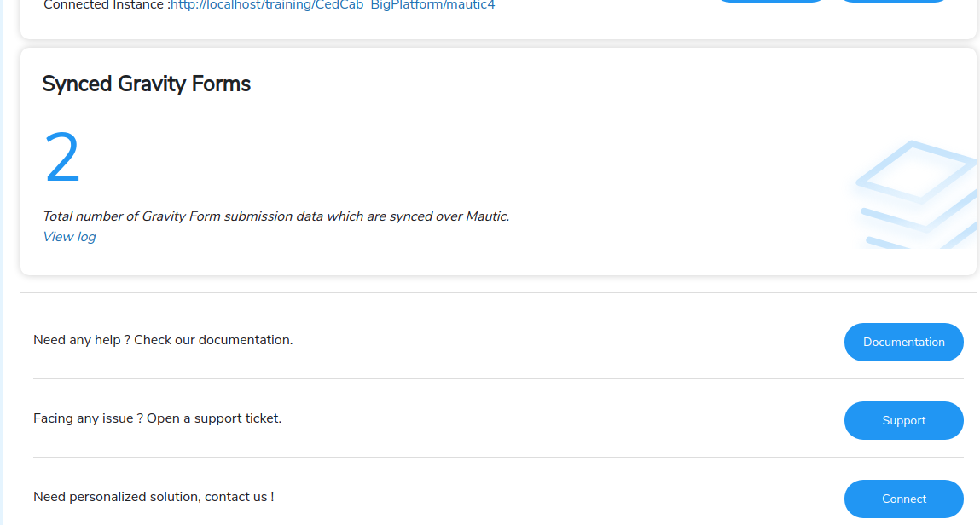Image resolution: width=980 pixels, height=525 pixels.
Task: Click the large synced forms count 2
Action: (62, 159)
